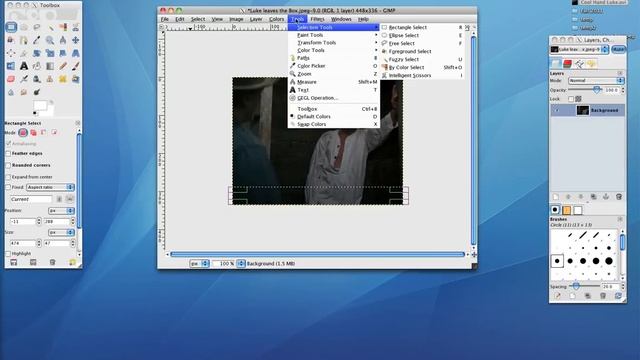Select the Bucket Fill tool in Toolbox

pos(37,66)
